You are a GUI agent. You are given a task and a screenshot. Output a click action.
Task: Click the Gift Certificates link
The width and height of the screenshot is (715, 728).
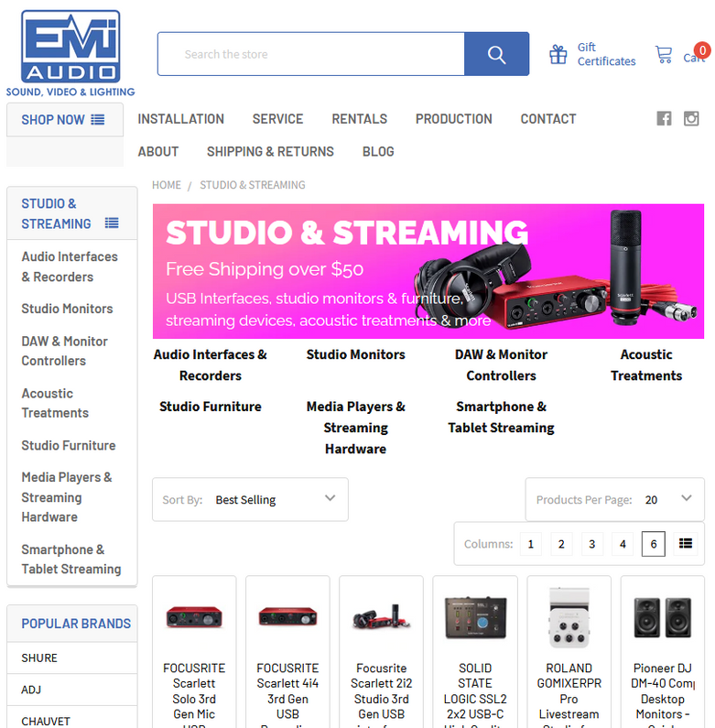tap(606, 54)
